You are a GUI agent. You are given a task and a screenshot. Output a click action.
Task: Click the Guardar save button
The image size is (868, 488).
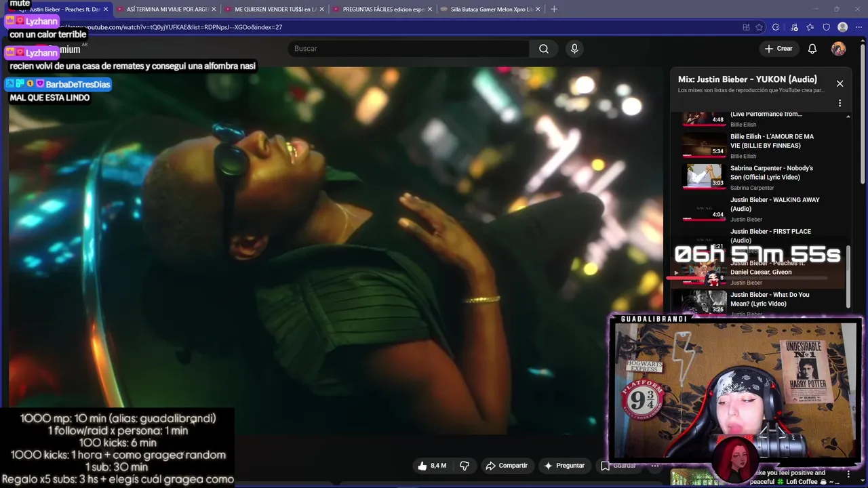point(618,466)
